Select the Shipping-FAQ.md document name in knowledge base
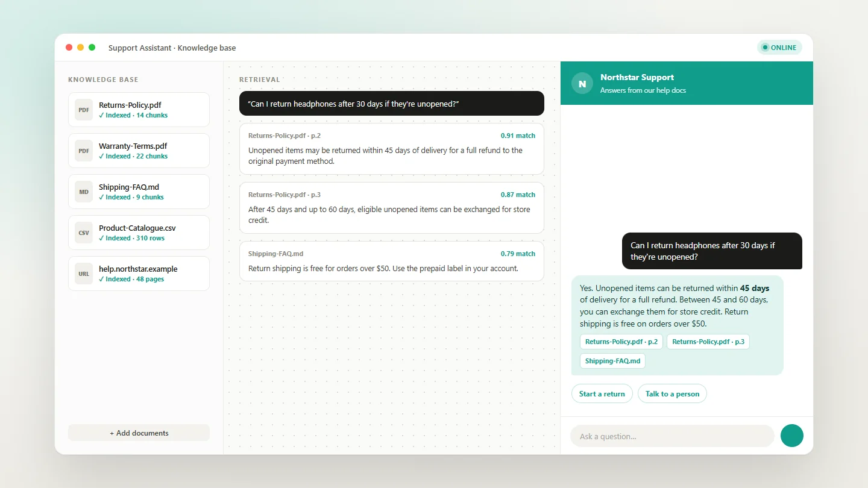 point(129,187)
